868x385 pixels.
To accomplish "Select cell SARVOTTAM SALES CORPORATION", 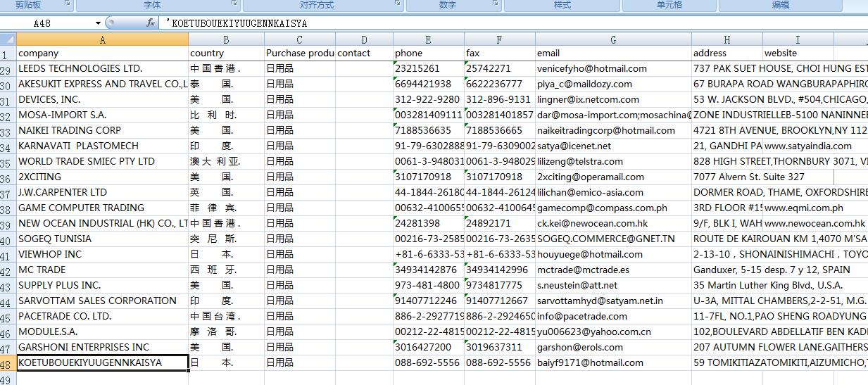I will coord(103,301).
